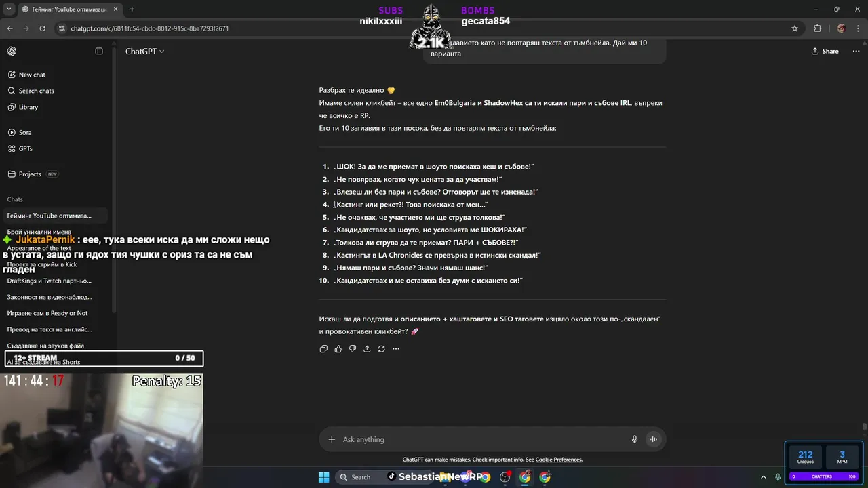
Task: Open a new browser tab
Action: (x=132, y=9)
